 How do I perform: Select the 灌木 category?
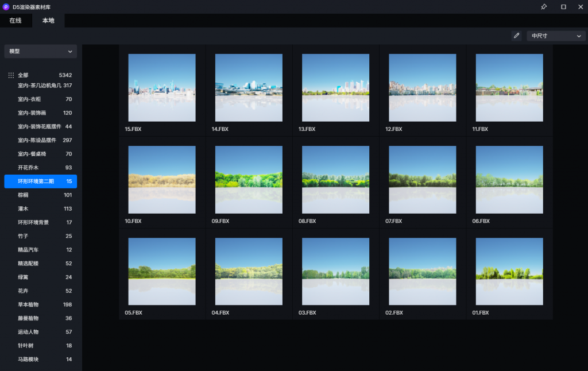click(41, 208)
